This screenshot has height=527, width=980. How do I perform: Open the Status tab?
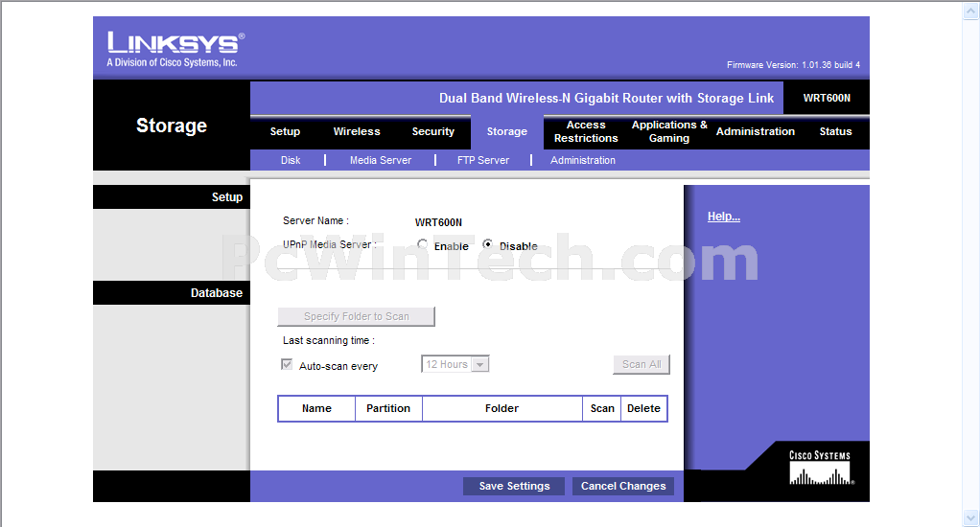835,132
